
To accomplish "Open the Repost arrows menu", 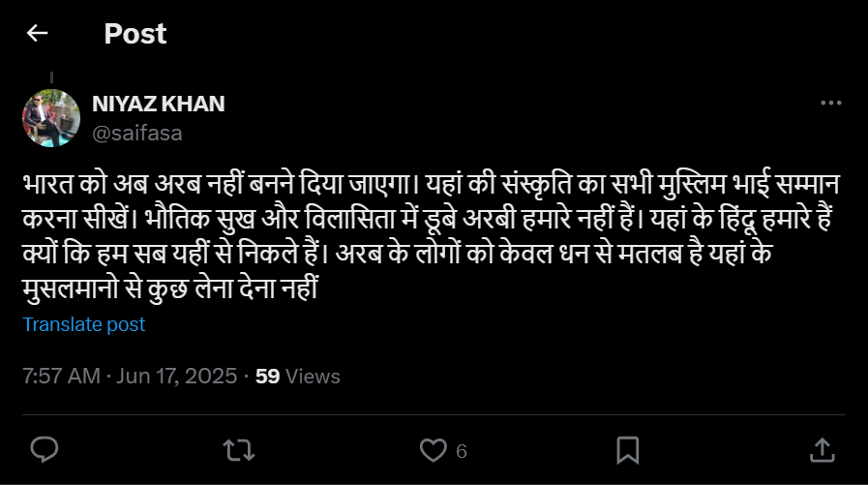I will tap(235, 449).
